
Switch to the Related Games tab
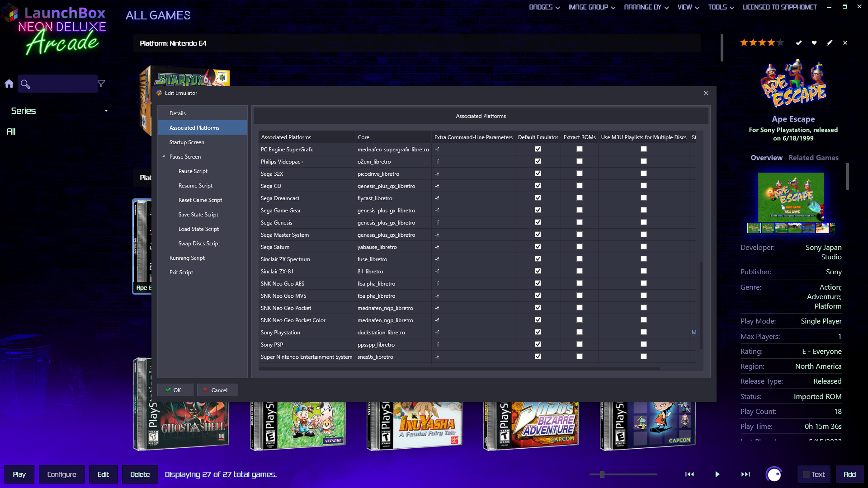pyautogui.click(x=813, y=158)
